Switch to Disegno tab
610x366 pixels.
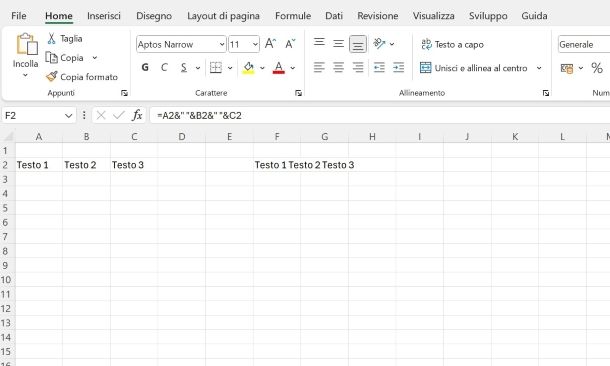(x=154, y=16)
